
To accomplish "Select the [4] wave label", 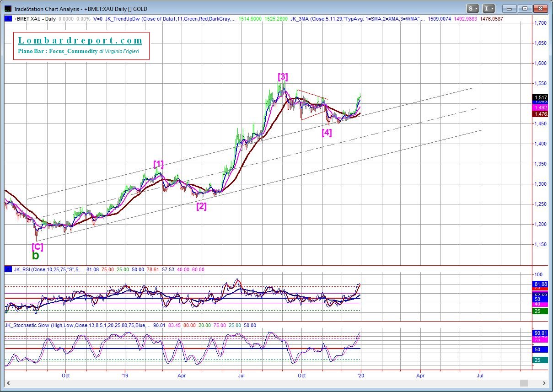I will (x=327, y=133).
